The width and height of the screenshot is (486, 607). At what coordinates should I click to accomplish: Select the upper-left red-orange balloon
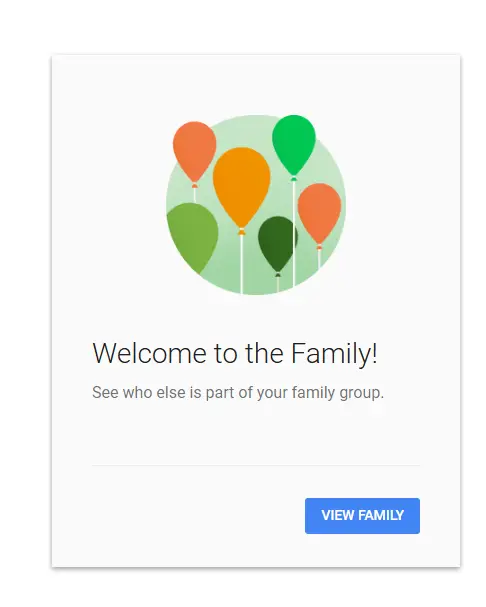click(194, 152)
